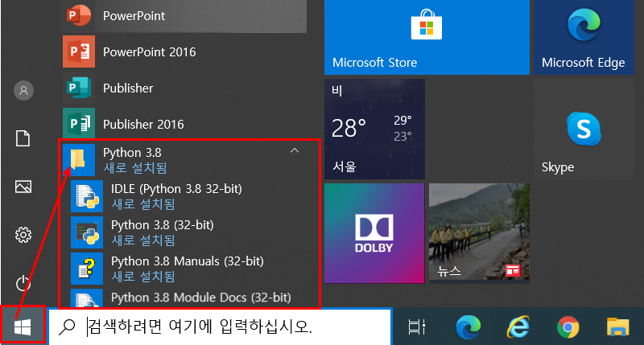Click the user account icon in sidebar
This screenshot has width=644, height=345.
point(23,90)
